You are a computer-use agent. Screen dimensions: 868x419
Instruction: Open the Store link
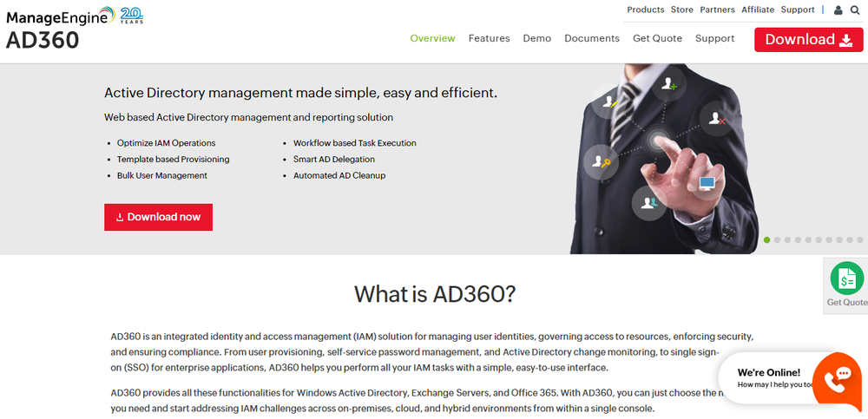pos(682,10)
